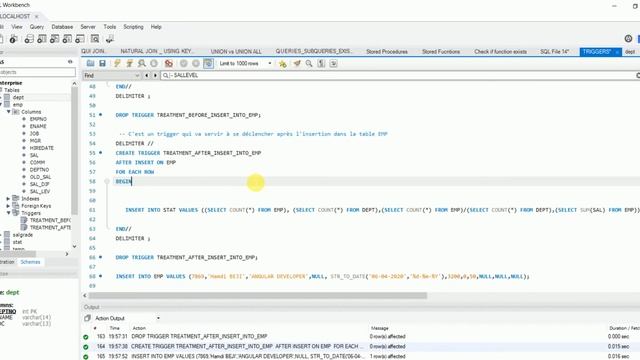Image resolution: width=640 pixels, height=360 pixels.
Task: Select the OLD_SAL column
Action: (x=40, y=177)
